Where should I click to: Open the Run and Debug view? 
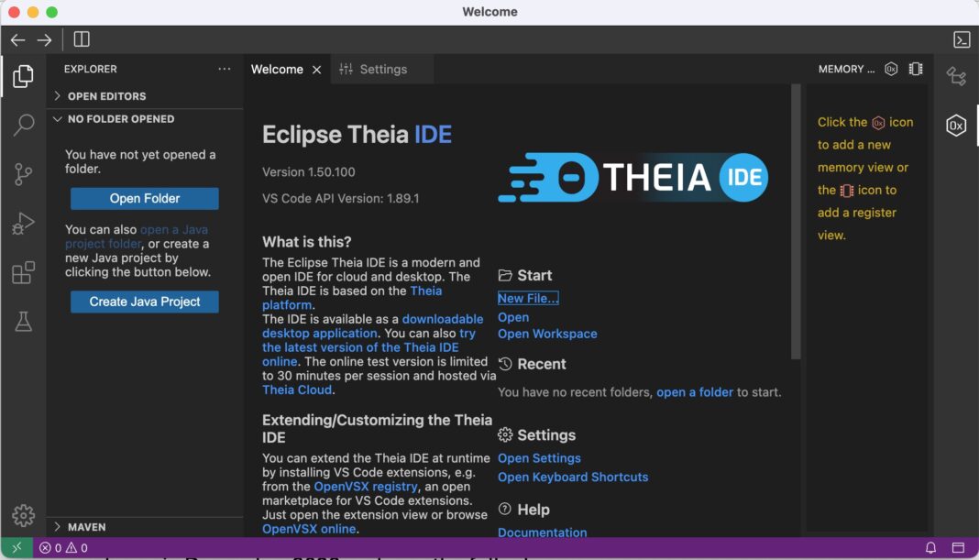click(x=23, y=223)
